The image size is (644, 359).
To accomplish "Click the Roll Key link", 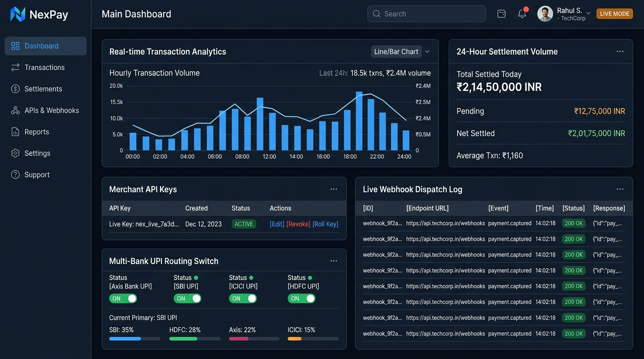I will 325,224.
